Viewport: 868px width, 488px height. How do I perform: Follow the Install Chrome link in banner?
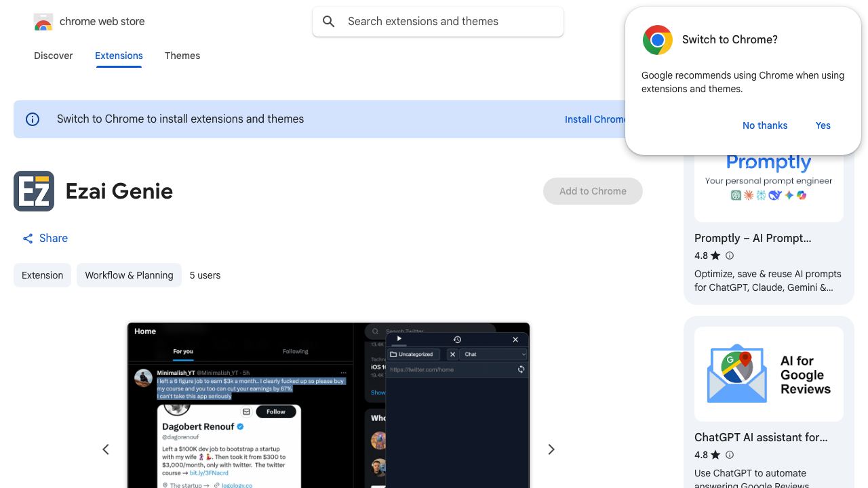pos(595,119)
